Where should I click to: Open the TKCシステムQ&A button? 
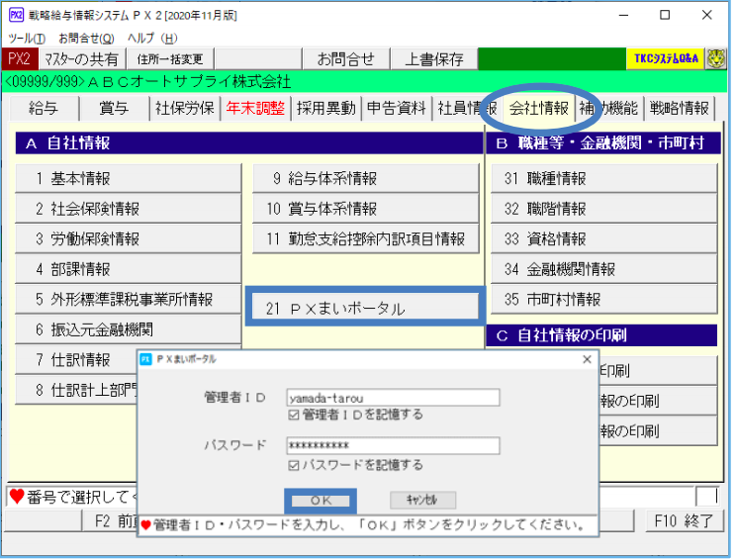[666, 59]
